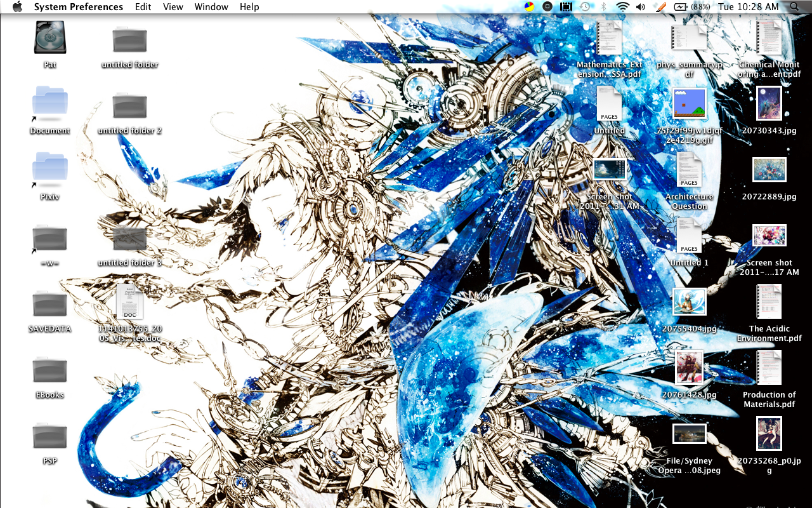Select the phys_summary.pdf file
812x508 pixels.
[689, 37]
